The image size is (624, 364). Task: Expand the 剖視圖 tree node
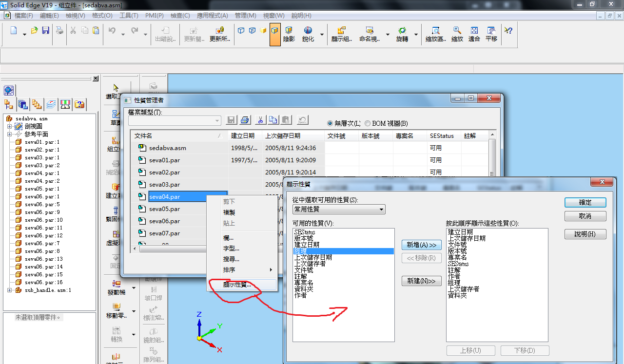point(9,126)
